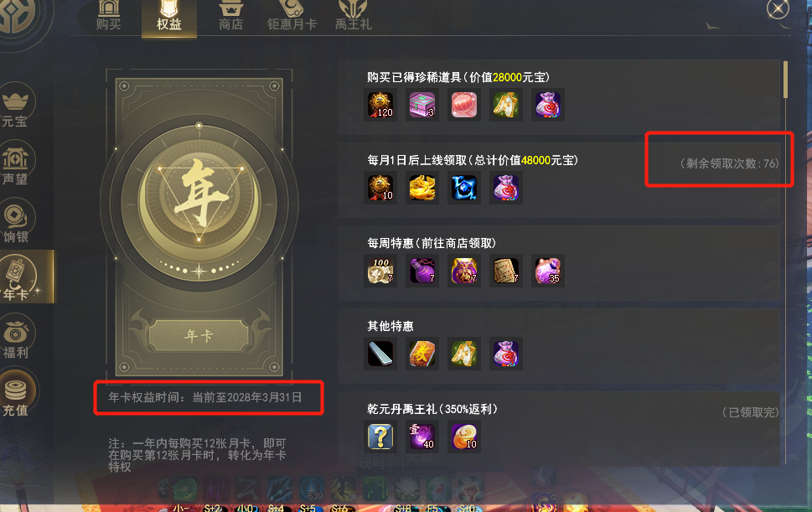The width and height of the screenshot is (812, 512).
Task: Click the rewards list scrollbar thumb
Action: click(x=785, y=80)
